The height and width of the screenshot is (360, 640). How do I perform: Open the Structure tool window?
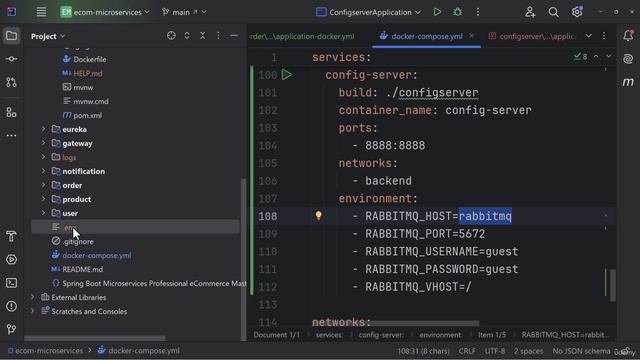(11, 112)
